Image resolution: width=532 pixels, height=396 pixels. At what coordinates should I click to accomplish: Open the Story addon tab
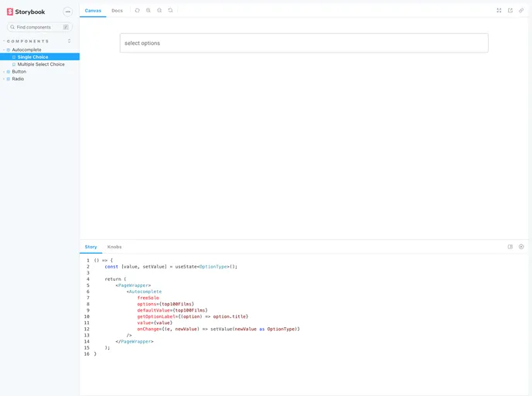[x=91, y=247]
